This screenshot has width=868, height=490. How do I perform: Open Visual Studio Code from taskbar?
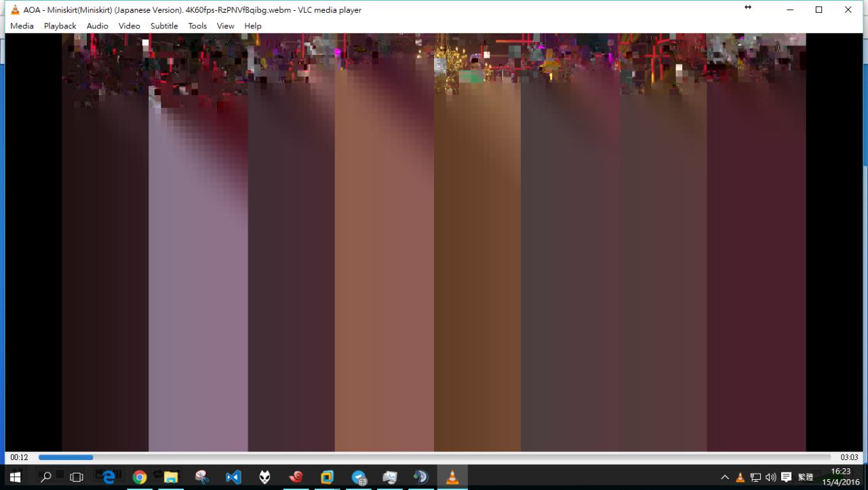[x=233, y=477]
